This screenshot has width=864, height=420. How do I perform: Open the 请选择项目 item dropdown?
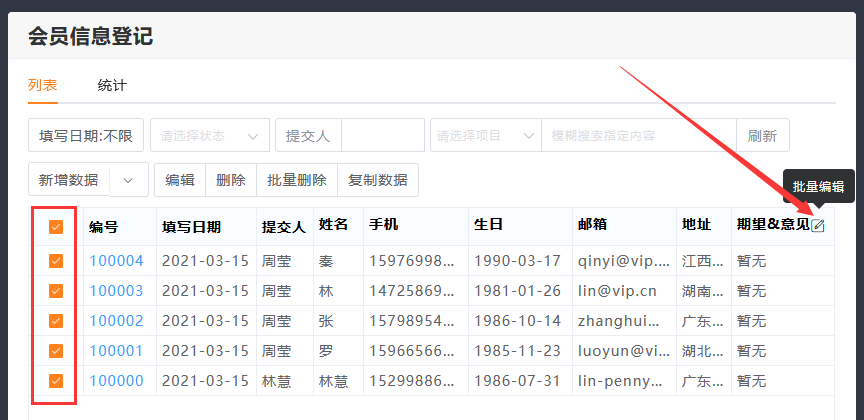(485, 135)
